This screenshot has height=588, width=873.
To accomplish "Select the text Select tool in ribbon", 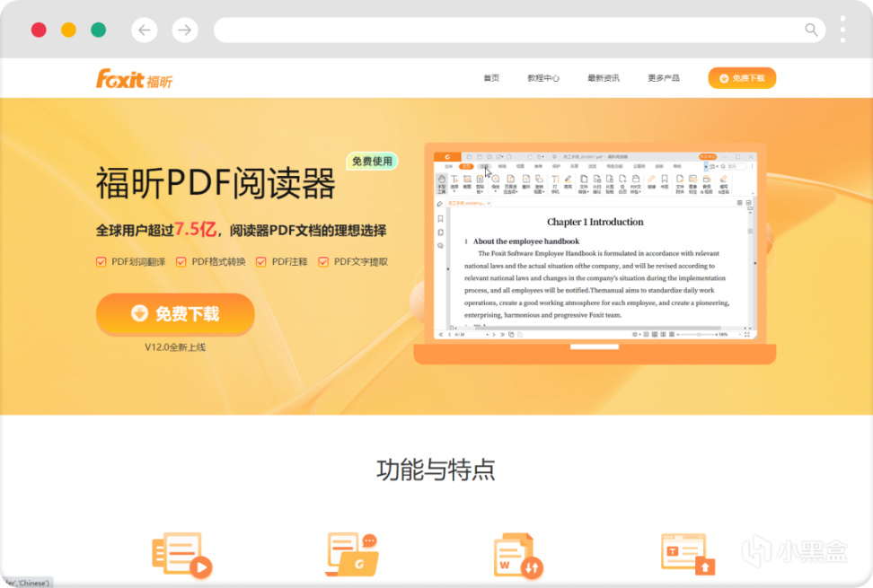I will (x=454, y=183).
